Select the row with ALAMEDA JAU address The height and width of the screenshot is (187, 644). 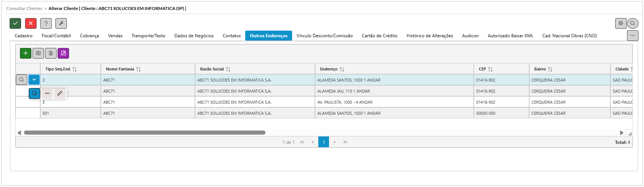[343, 91]
